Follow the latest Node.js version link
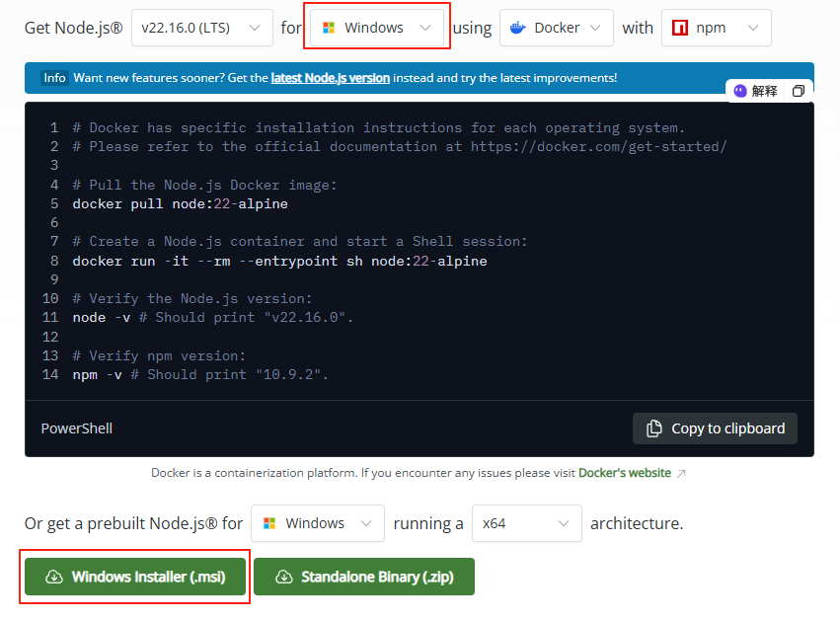 [x=330, y=78]
